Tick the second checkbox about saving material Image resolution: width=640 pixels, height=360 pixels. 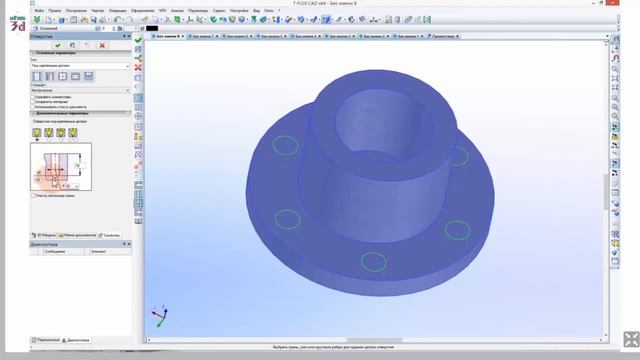pos(33,102)
